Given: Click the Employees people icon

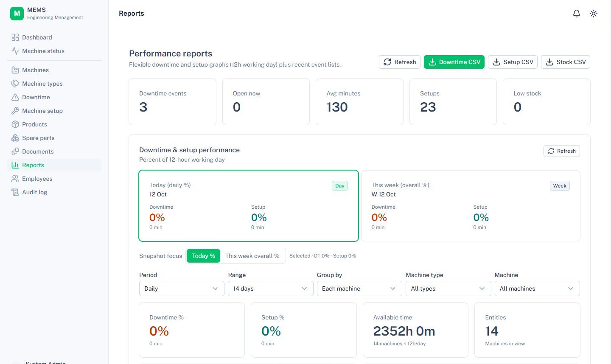Looking at the screenshot, I should click(15, 179).
